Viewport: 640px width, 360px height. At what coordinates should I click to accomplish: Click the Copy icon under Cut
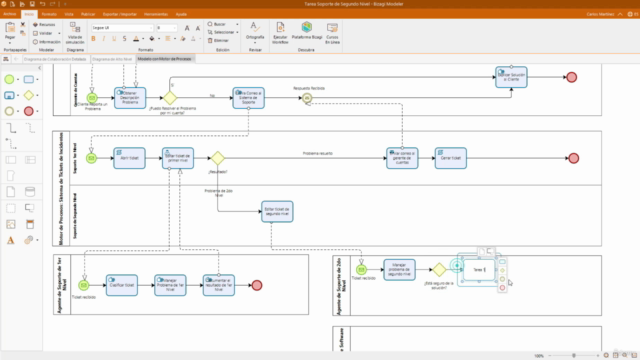click(23, 33)
